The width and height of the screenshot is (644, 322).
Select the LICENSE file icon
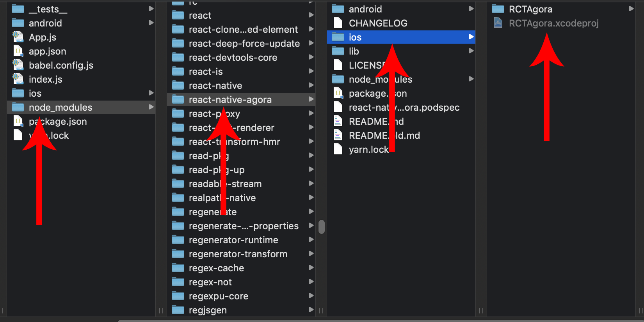338,65
